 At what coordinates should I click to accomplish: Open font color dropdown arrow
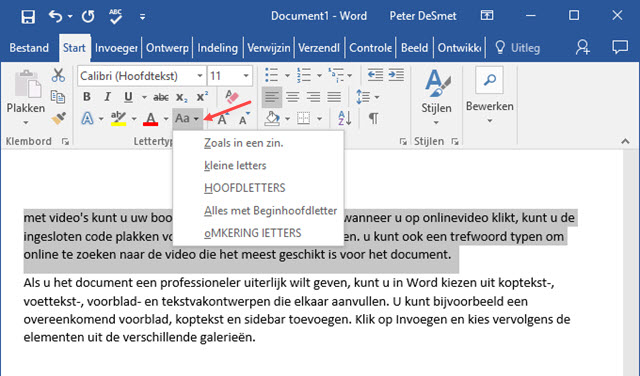[x=166, y=119]
